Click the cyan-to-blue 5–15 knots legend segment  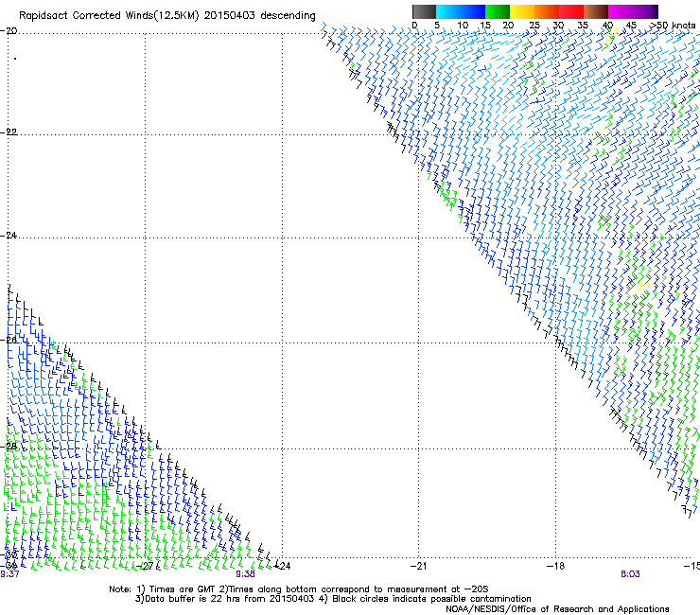[461, 11]
